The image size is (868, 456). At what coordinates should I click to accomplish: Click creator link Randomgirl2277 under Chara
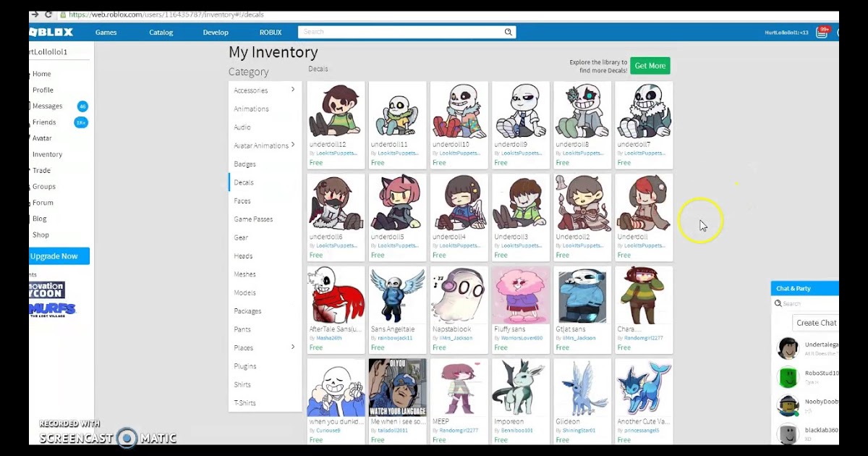pyautogui.click(x=642, y=338)
